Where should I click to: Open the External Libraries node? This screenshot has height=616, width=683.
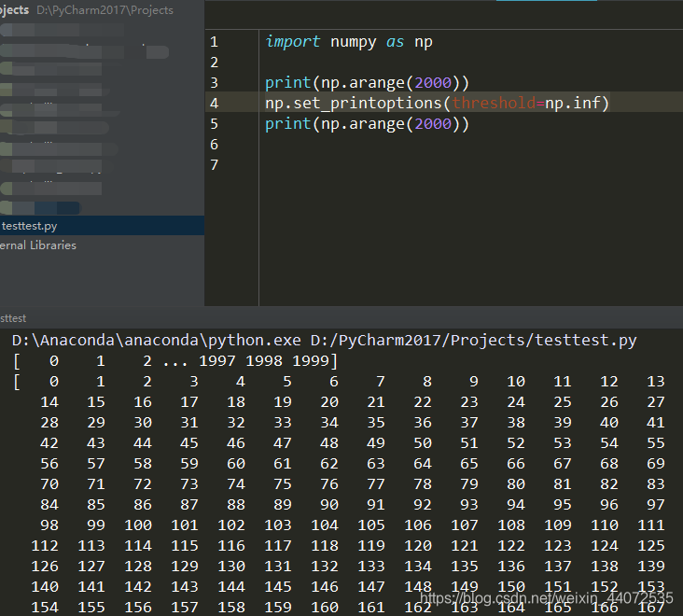(x=38, y=245)
